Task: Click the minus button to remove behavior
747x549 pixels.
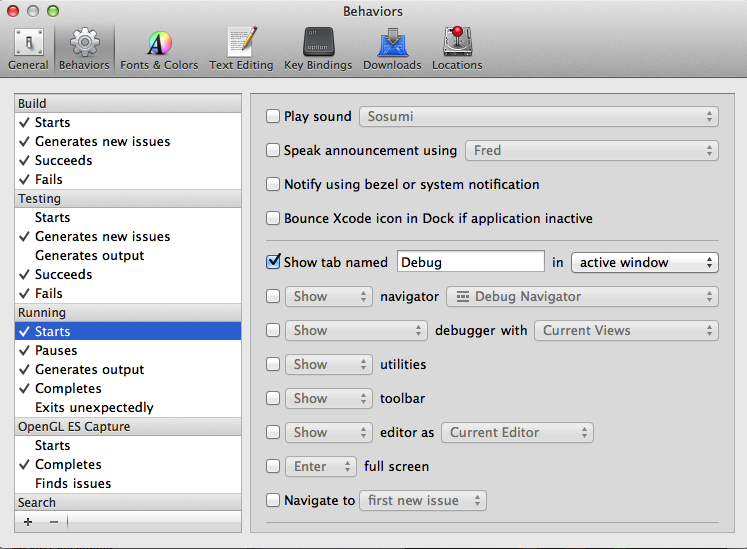Action: pos(54,522)
